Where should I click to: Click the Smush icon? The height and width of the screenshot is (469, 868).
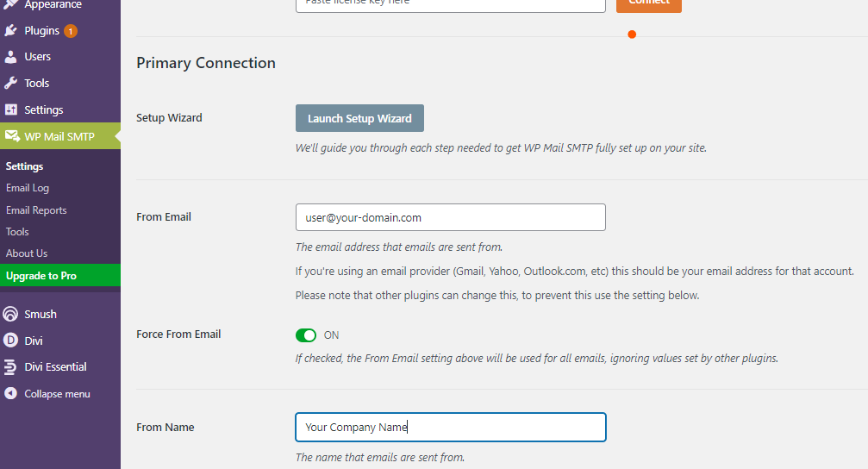coord(10,314)
